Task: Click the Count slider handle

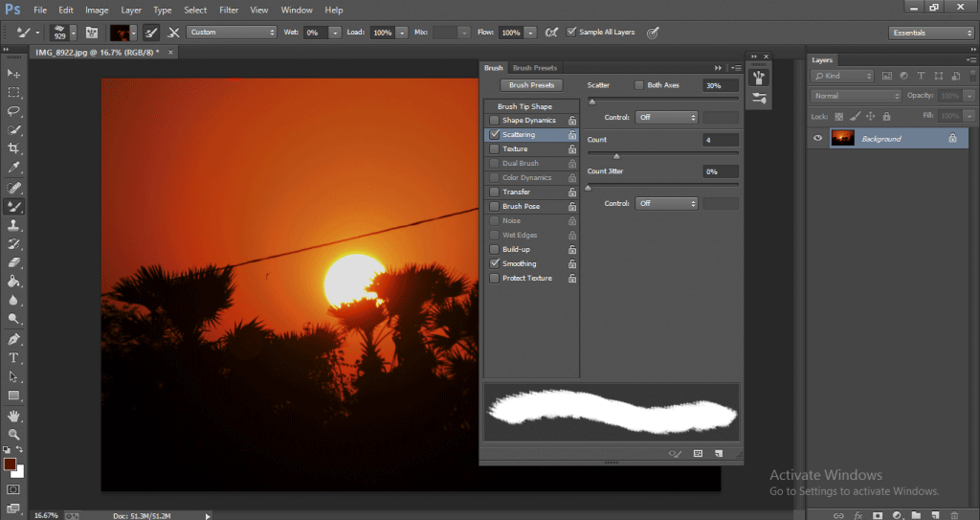Action: coord(615,156)
